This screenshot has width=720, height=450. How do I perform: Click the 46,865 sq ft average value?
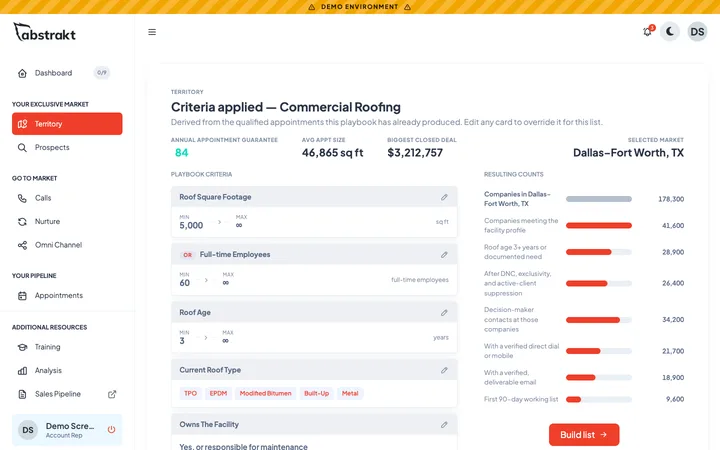point(332,153)
